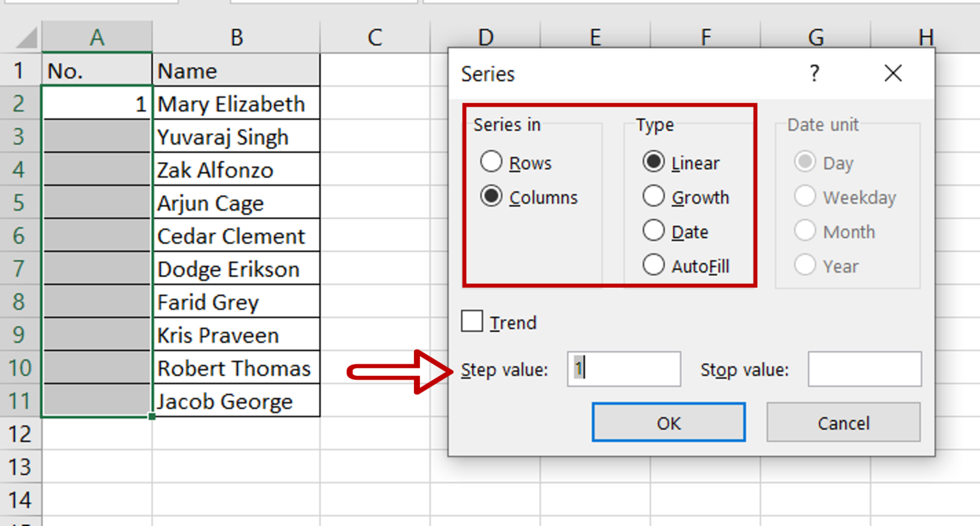Image resolution: width=980 pixels, height=526 pixels.
Task: Choose the Linear series type
Action: [654, 162]
